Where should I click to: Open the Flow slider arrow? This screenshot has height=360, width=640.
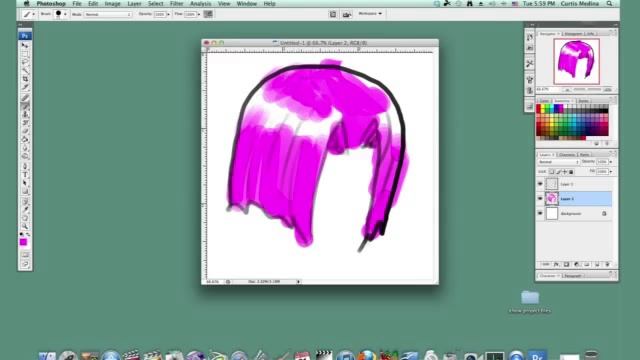point(199,14)
